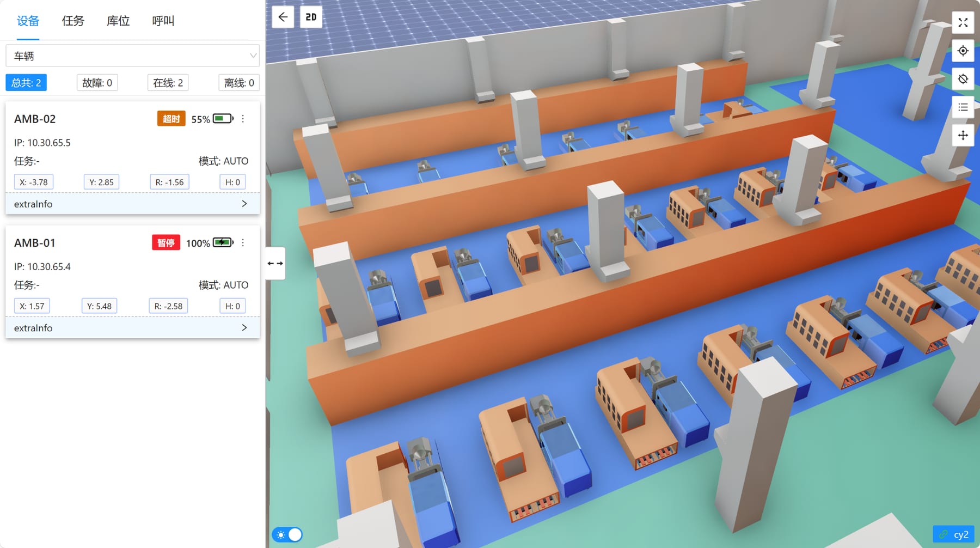Expand extraInfo for AMB-01
The height and width of the screenshot is (548, 980).
click(132, 328)
